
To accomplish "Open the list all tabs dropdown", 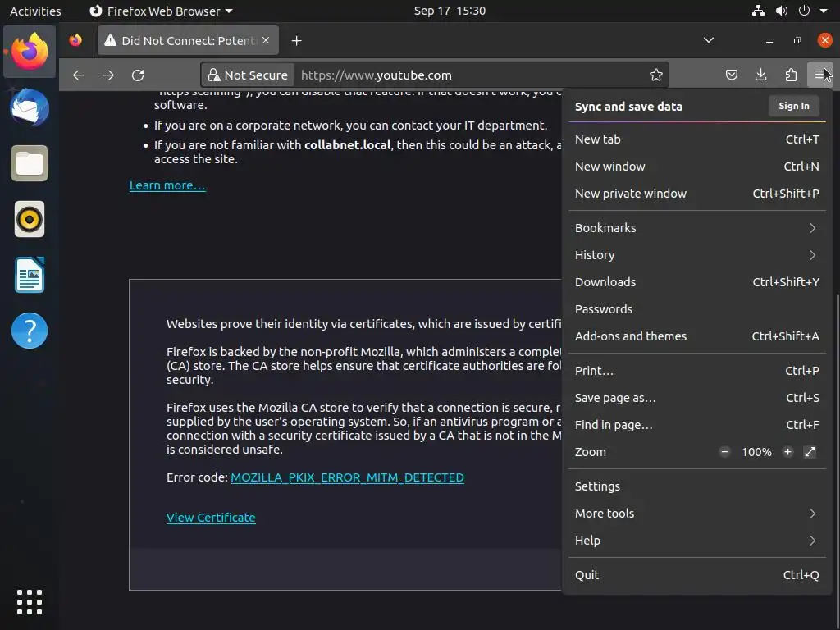I will pos(708,40).
